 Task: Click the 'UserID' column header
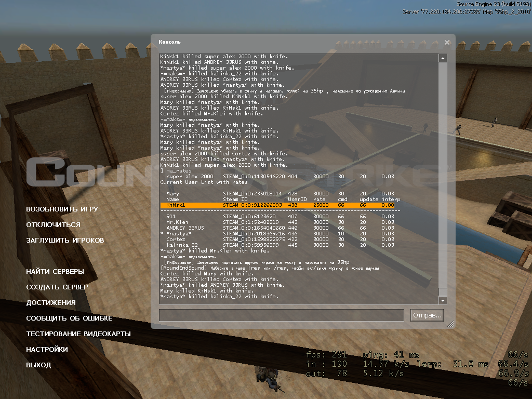pyautogui.click(x=297, y=199)
